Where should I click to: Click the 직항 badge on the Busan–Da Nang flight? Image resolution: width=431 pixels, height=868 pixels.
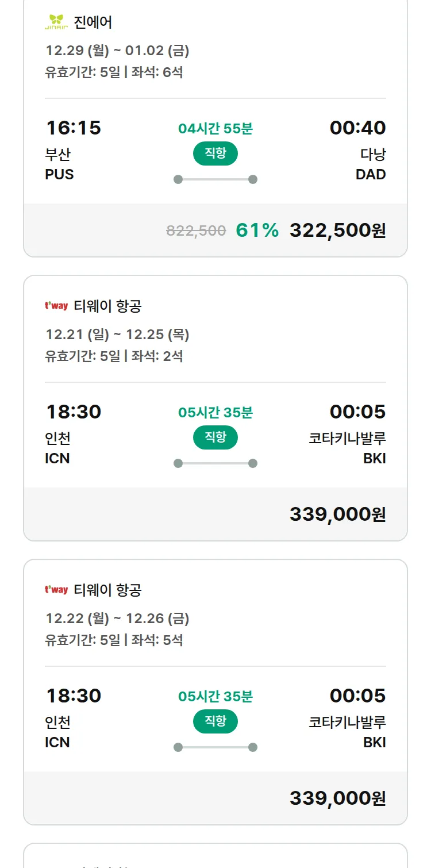point(215,153)
